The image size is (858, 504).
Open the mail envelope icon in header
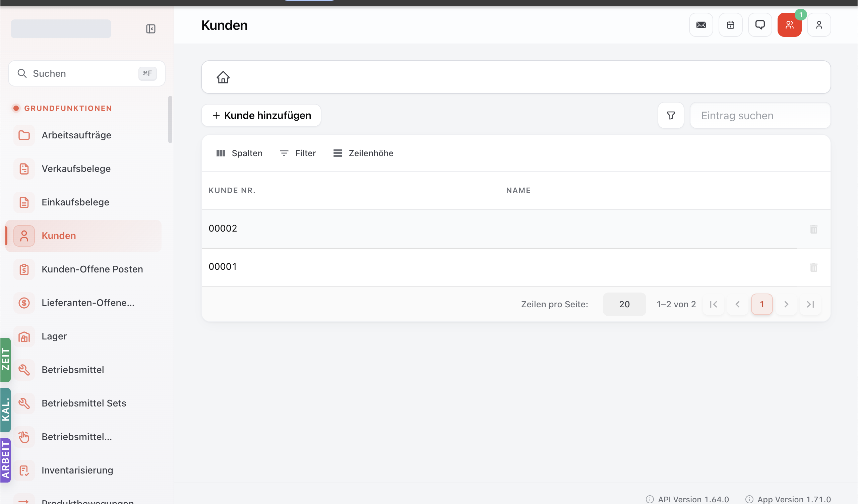tap(701, 25)
